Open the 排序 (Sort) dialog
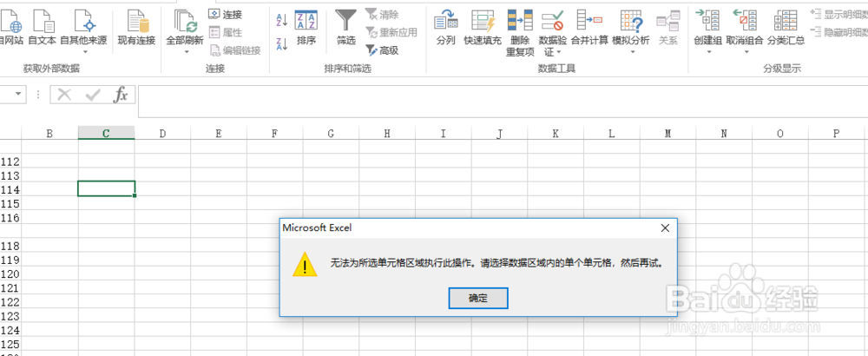Viewport: 868px width, 356px height. (306, 27)
